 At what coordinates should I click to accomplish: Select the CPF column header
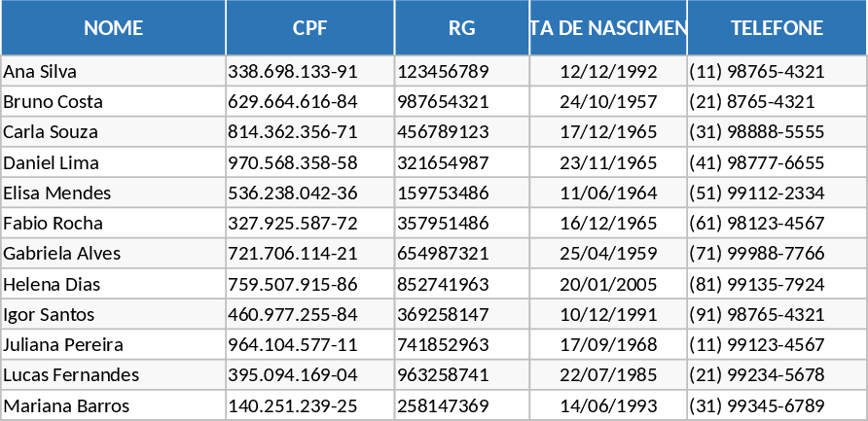pyautogui.click(x=309, y=28)
